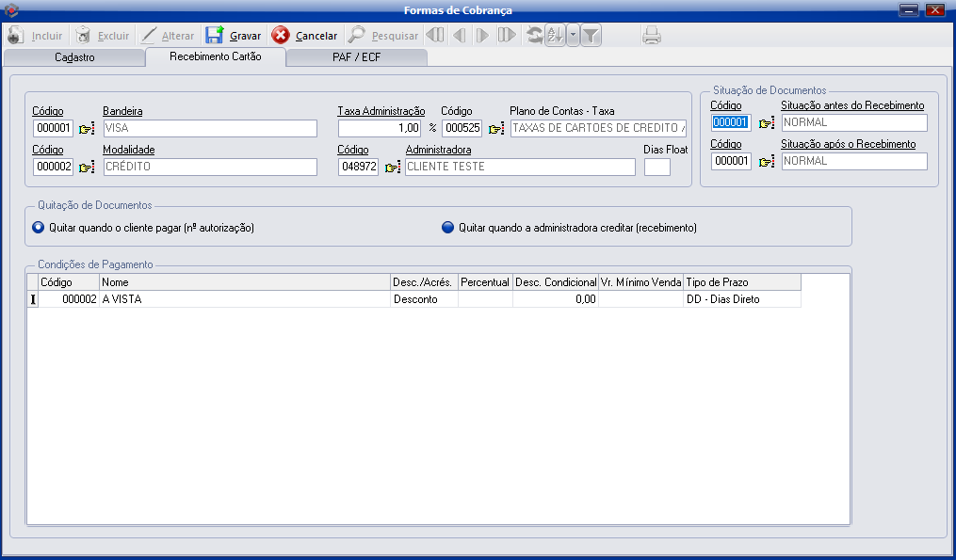Click lookup icon for Administradora code
Viewport: 956px width, 560px height.
(392, 168)
